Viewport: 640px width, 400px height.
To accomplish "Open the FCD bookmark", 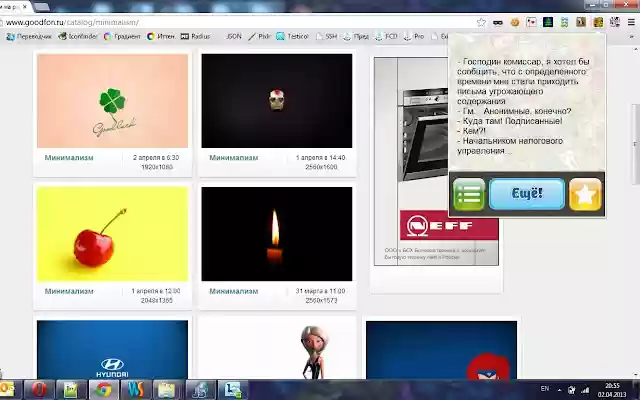I will [386, 36].
